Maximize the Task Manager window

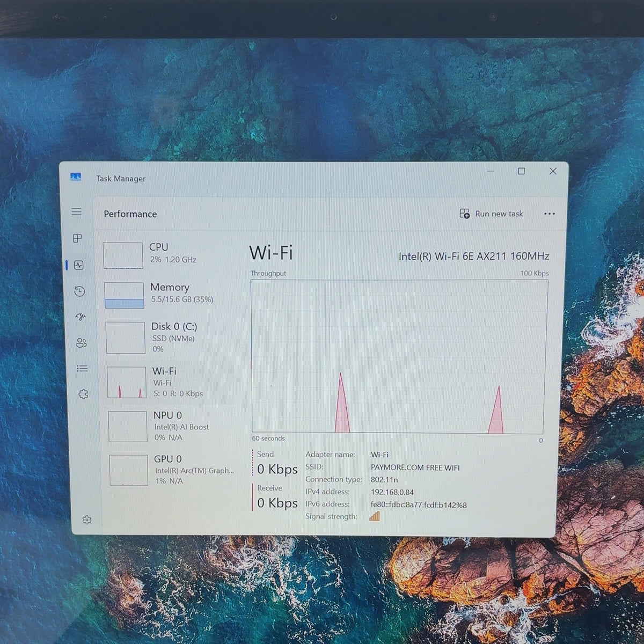[x=521, y=171]
